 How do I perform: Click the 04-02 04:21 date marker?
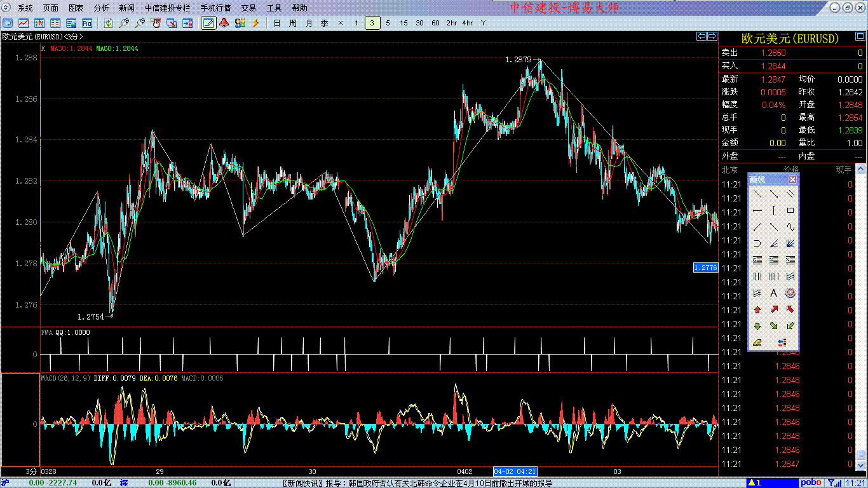(515, 471)
